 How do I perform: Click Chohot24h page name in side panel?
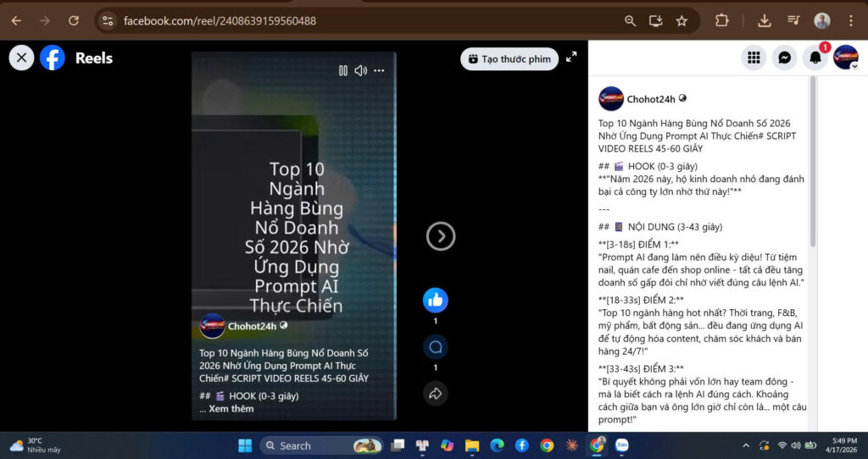click(651, 100)
